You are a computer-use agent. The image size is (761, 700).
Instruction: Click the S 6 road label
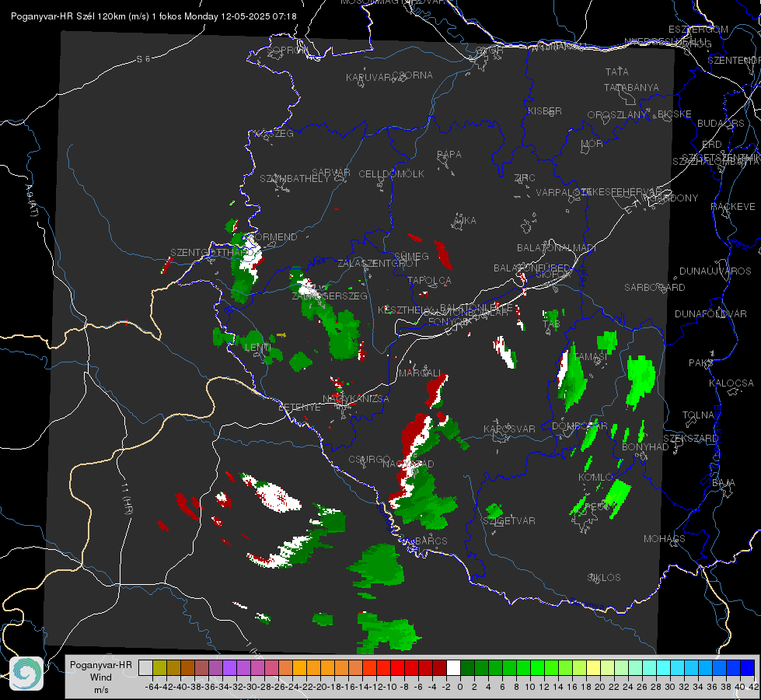143,59
